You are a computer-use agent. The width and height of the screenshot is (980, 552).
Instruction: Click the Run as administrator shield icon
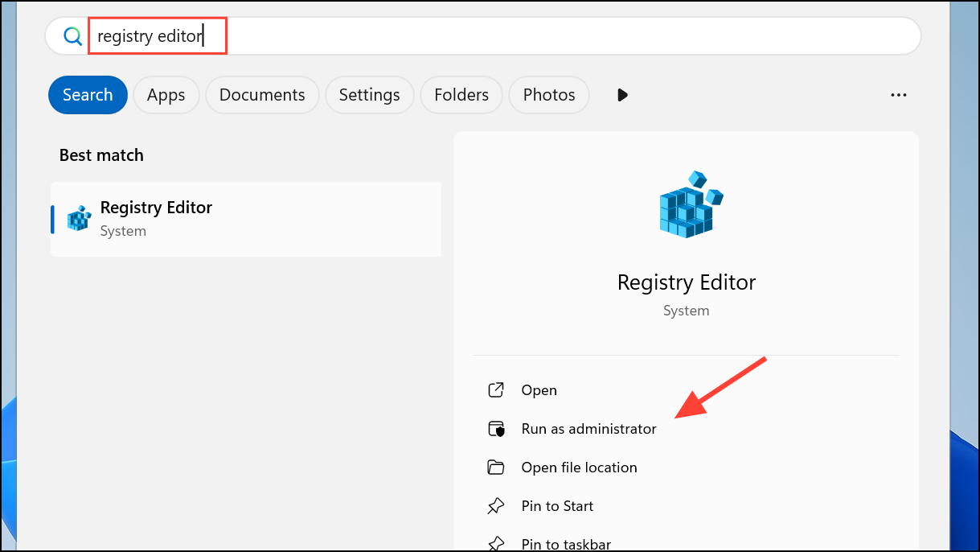(496, 429)
